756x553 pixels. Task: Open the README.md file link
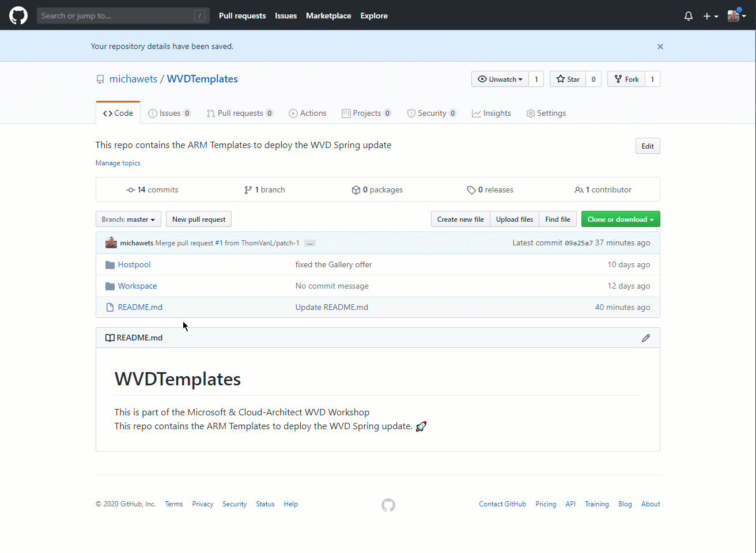[140, 308]
